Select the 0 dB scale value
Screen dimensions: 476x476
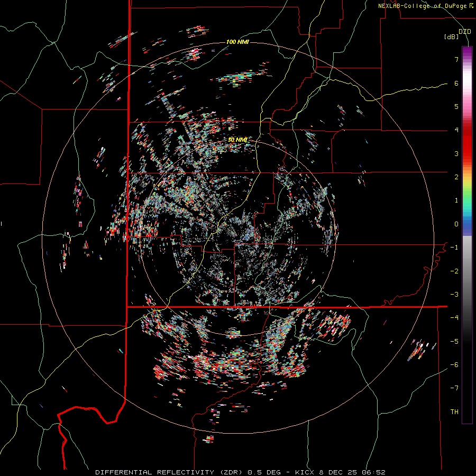pyautogui.click(x=456, y=224)
